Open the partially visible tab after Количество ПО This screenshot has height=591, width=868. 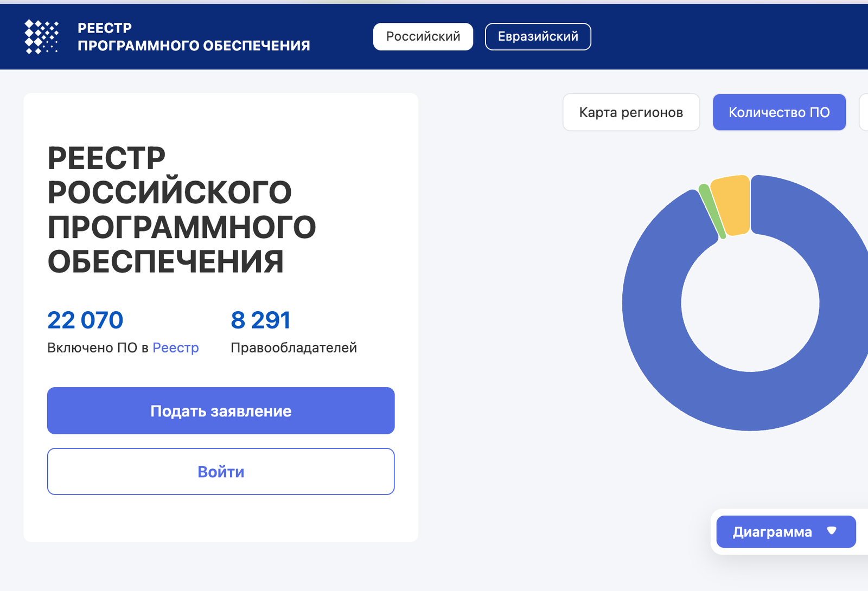[864, 112]
